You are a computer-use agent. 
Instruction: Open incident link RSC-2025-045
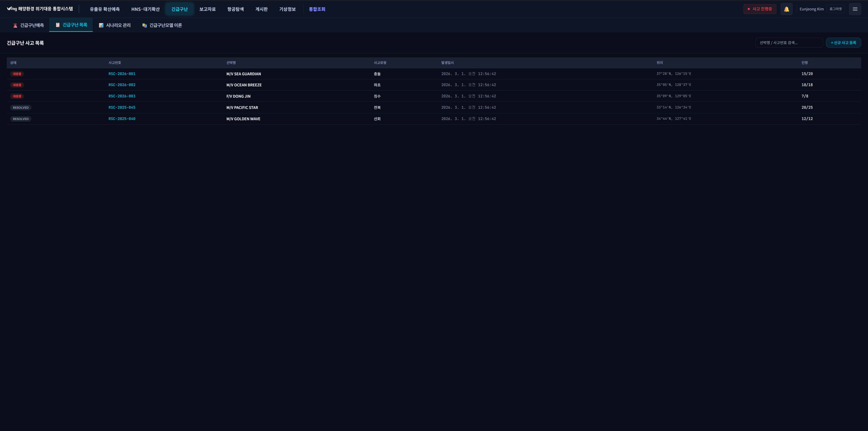coord(122,108)
